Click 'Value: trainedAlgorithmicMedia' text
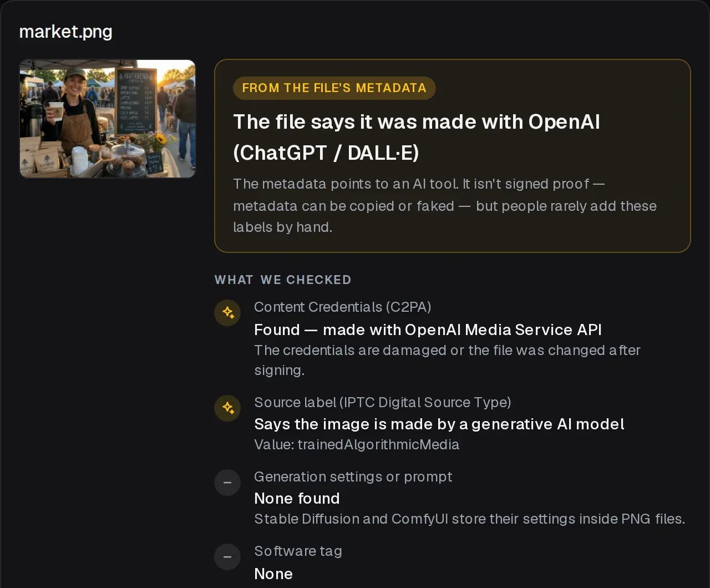The width and height of the screenshot is (710, 588). (357, 444)
